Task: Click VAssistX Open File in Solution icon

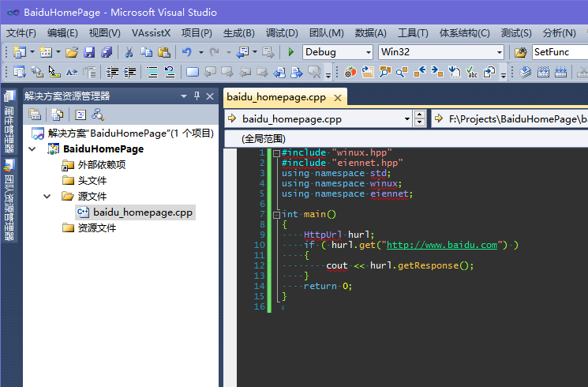Action: pos(368,72)
